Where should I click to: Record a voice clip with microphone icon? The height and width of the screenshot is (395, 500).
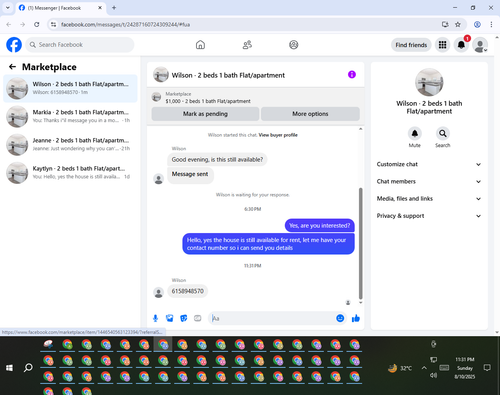click(x=155, y=318)
